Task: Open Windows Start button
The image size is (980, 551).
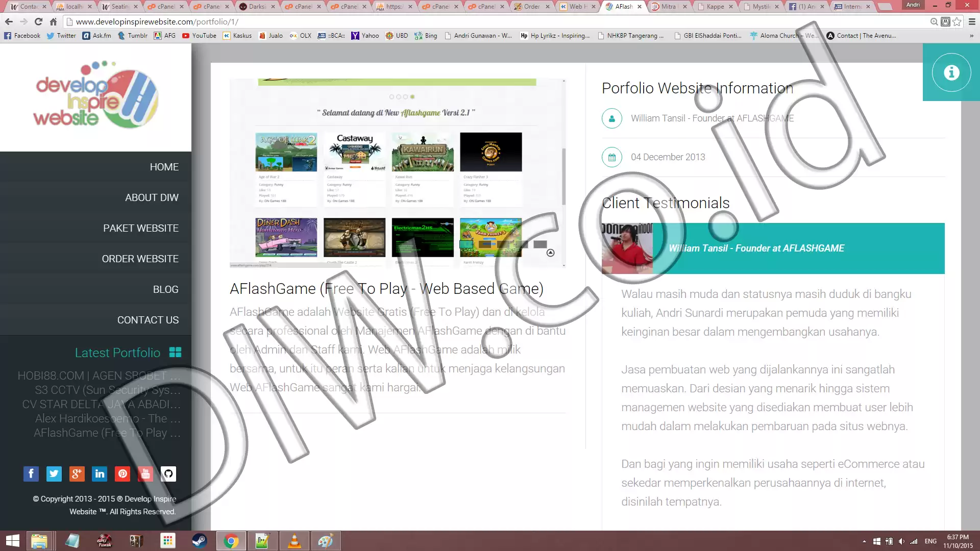Action: click(x=13, y=541)
